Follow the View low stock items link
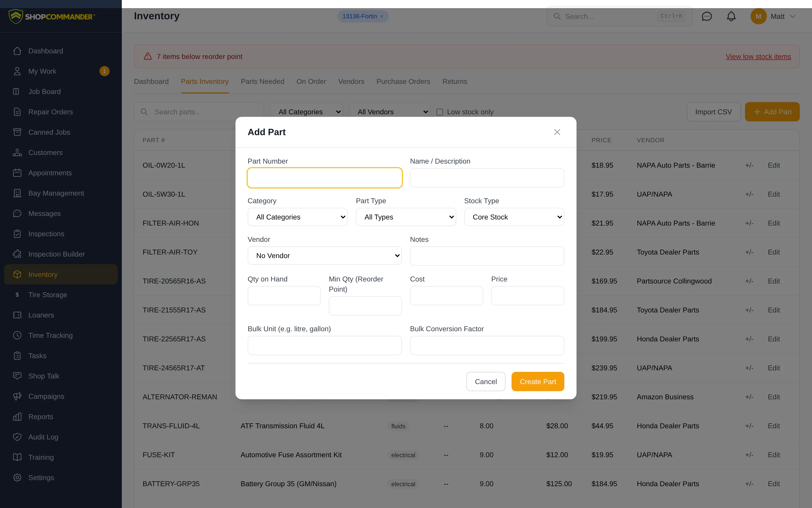Image resolution: width=812 pixels, height=508 pixels. point(758,56)
